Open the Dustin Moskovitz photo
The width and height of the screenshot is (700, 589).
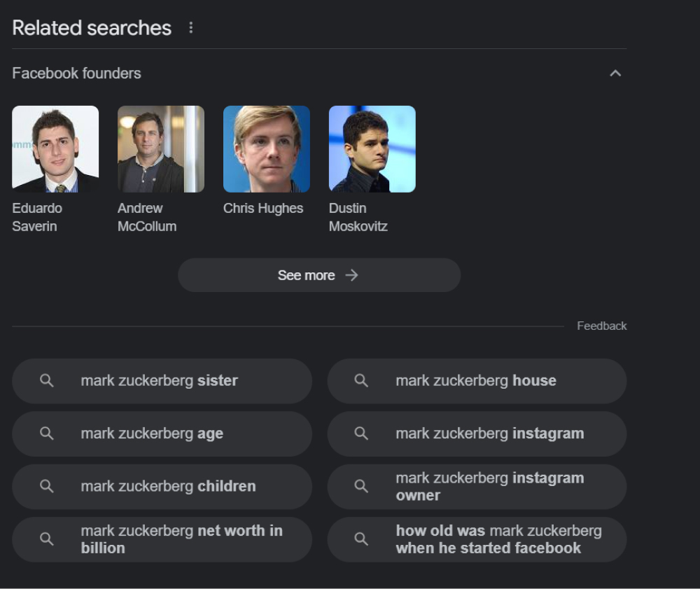[x=372, y=148]
